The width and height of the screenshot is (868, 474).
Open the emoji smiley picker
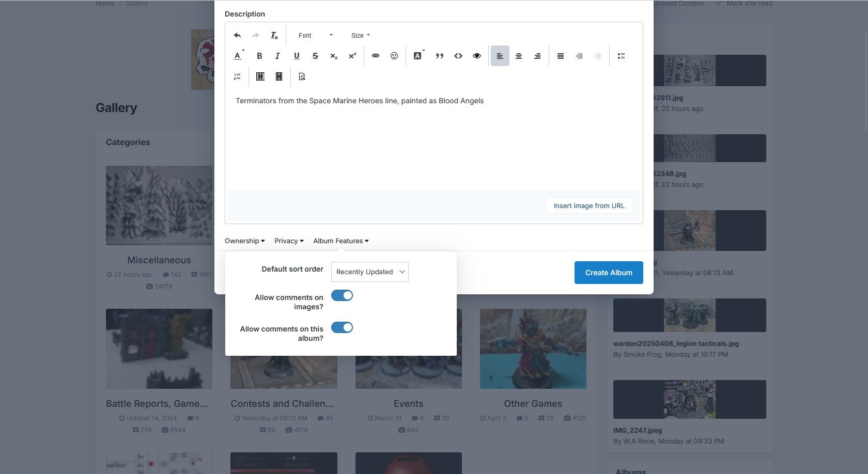pyautogui.click(x=394, y=56)
